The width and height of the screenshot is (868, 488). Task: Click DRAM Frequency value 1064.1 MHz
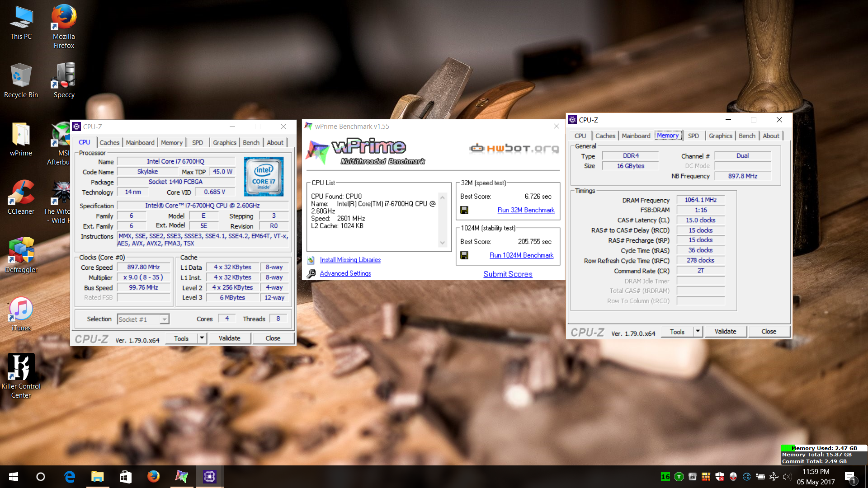pos(700,200)
